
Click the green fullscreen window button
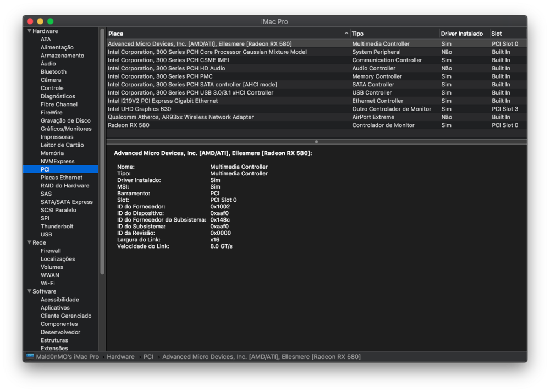click(x=51, y=21)
